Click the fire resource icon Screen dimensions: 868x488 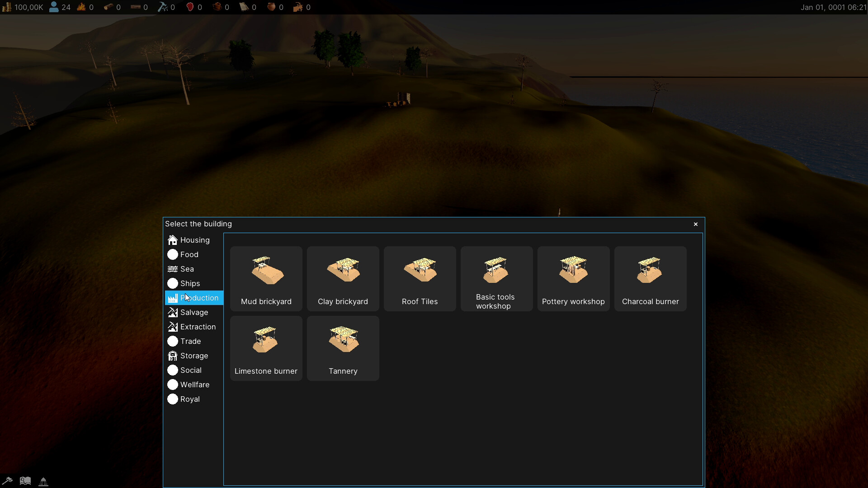81,7
